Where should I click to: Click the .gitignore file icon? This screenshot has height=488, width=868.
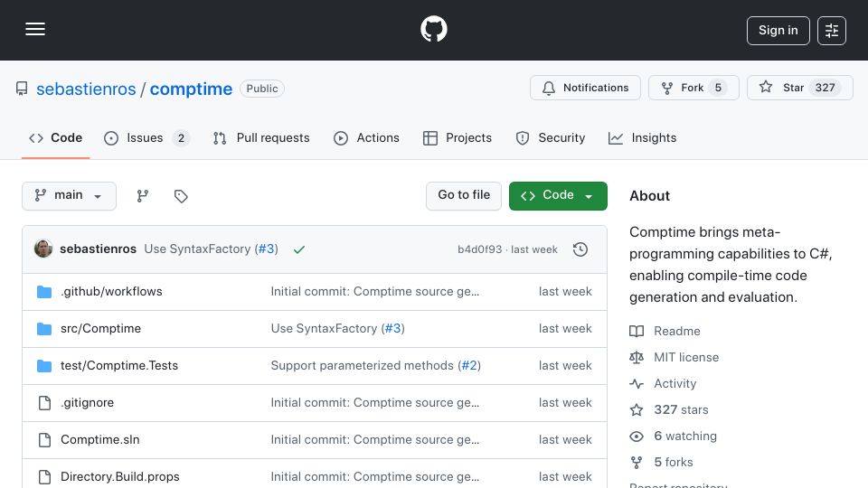pyautogui.click(x=45, y=403)
